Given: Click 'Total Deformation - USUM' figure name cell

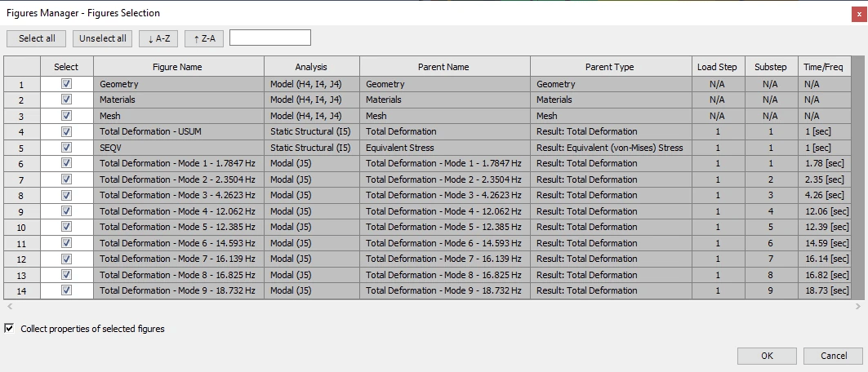Looking at the screenshot, I should [178, 131].
